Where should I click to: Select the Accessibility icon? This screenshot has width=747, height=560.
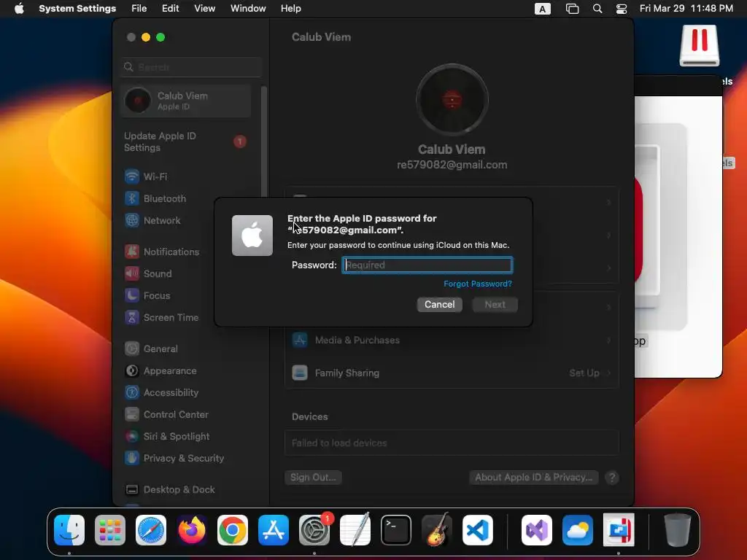pyautogui.click(x=132, y=392)
